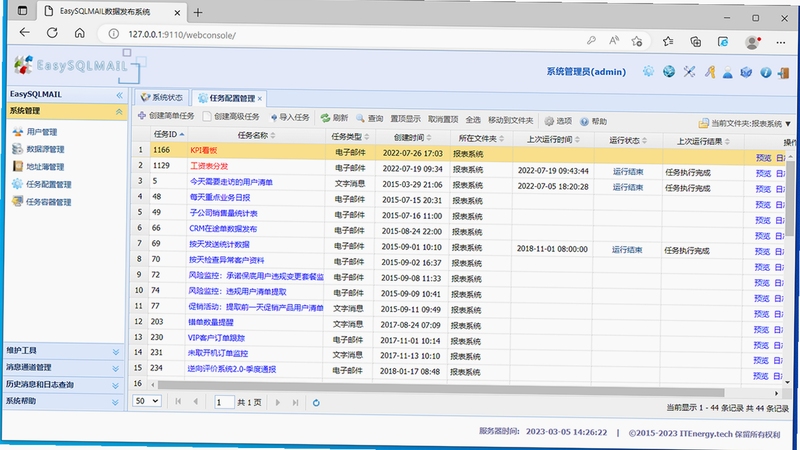The width and height of the screenshot is (800, 450).
Task: Click the 刷新 refresh toolbar button
Action: click(x=334, y=118)
